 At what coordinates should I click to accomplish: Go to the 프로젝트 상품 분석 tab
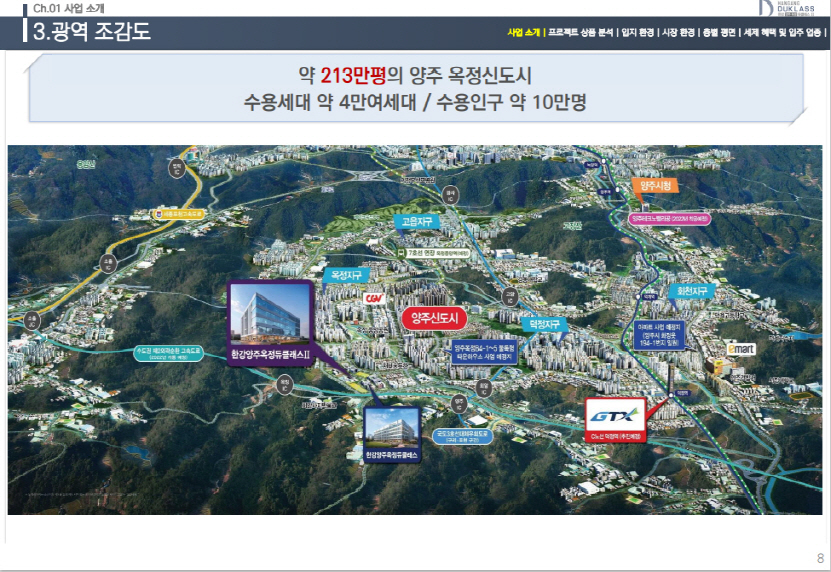tap(580, 33)
